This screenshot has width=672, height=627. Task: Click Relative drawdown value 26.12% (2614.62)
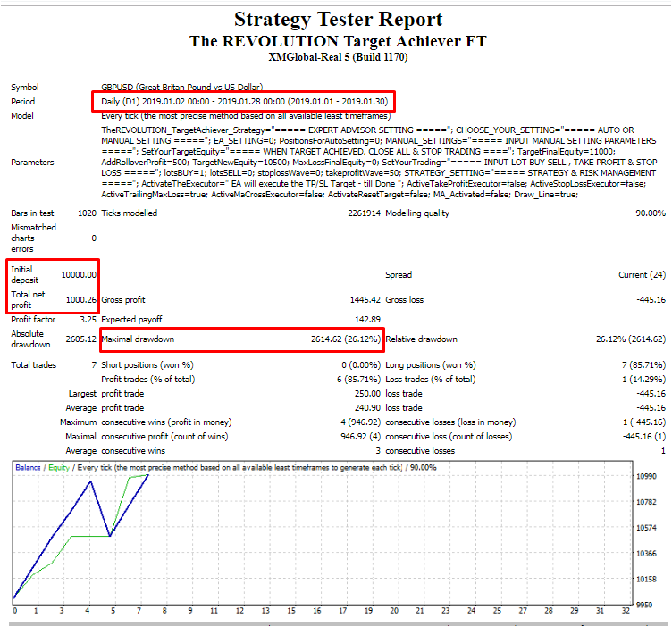[x=631, y=339]
